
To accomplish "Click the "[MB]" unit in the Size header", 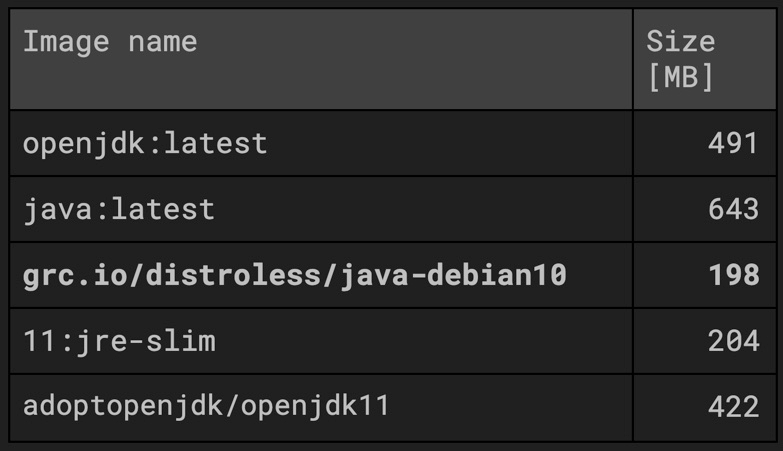I will (681, 77).
